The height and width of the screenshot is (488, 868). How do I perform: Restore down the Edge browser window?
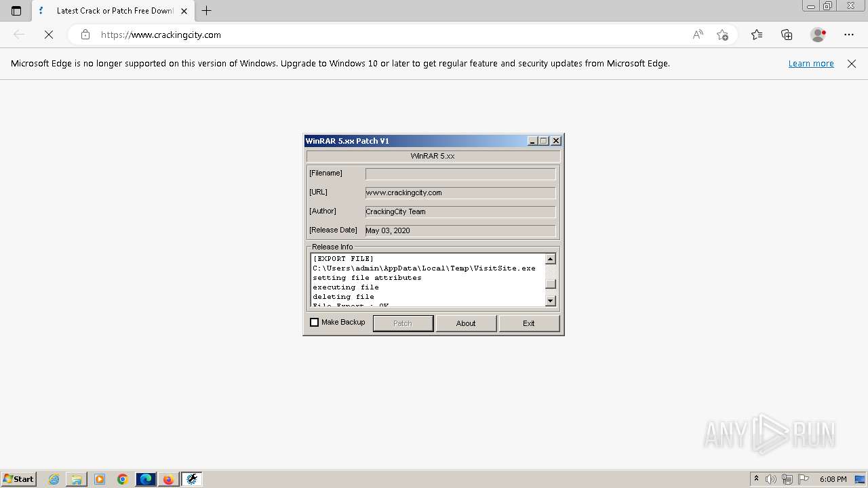828,5
